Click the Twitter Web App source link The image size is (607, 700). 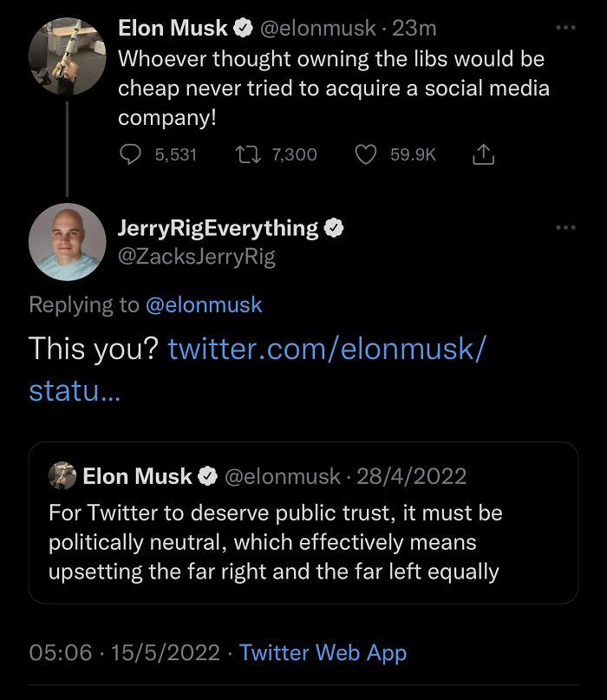[323, 652]
